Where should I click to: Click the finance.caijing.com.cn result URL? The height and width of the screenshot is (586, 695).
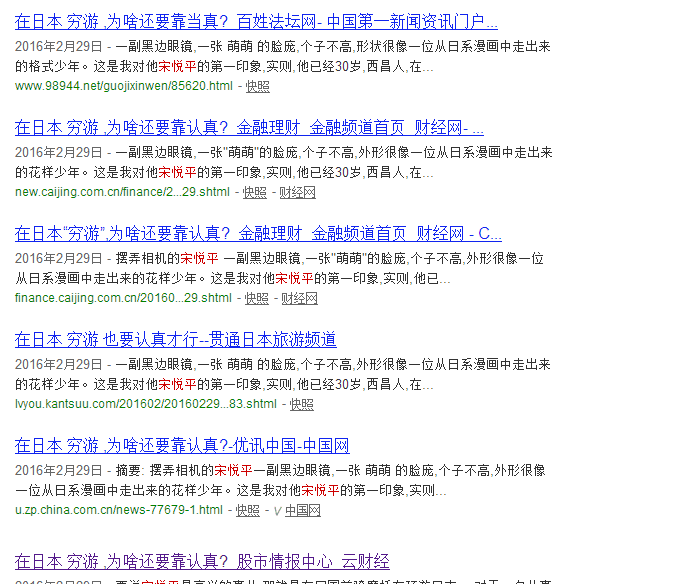(x=123, y=298)
